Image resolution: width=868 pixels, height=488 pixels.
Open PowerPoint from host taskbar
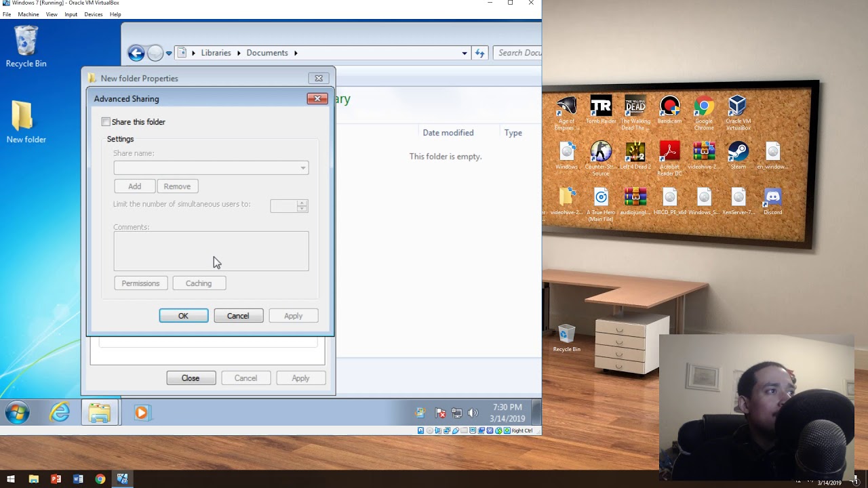point(56,479)
